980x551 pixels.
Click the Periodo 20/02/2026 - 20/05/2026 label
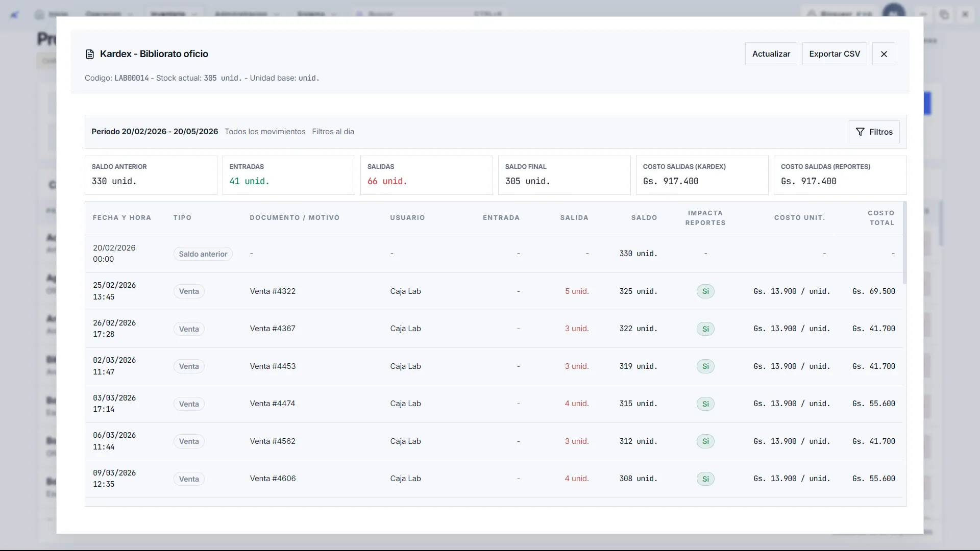155,132
